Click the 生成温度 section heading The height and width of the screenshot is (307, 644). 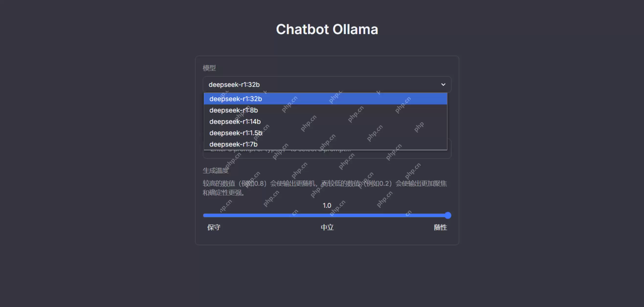click(215, 170)
